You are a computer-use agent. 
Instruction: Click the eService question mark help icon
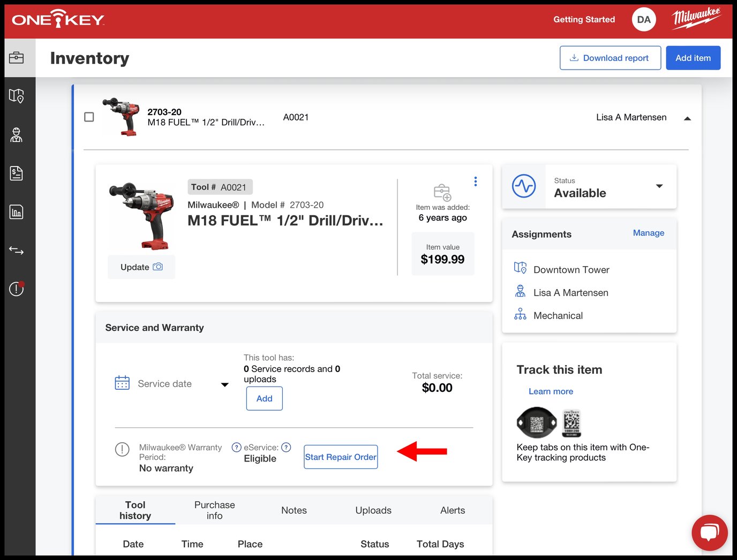pos(287,447)
